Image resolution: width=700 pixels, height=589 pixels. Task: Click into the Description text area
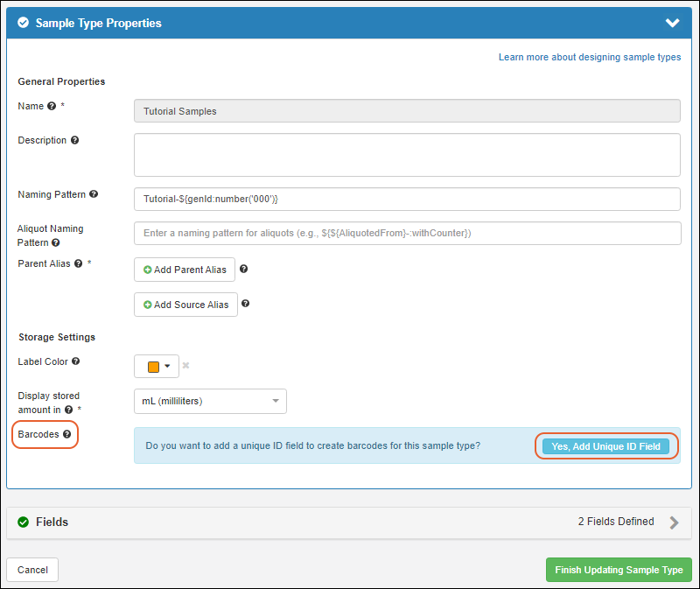click(407, 155)
